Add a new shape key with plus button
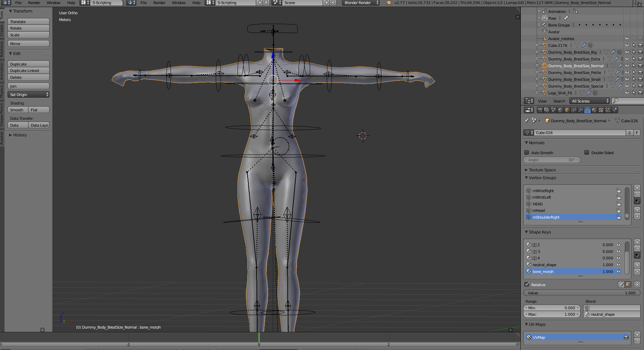Screen dimensions: 644x350 637,242
